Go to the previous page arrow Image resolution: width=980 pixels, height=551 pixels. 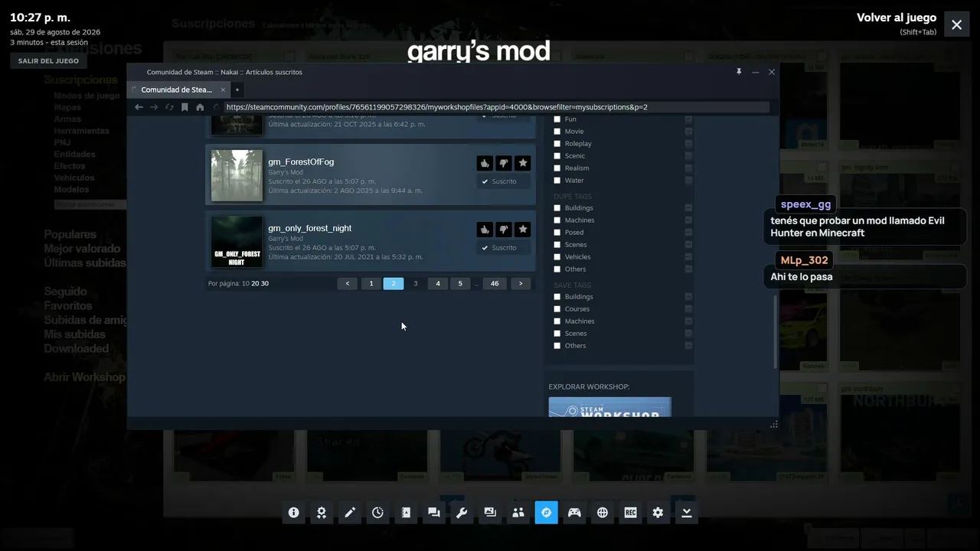pyautogui.click(x=348, y=283)
